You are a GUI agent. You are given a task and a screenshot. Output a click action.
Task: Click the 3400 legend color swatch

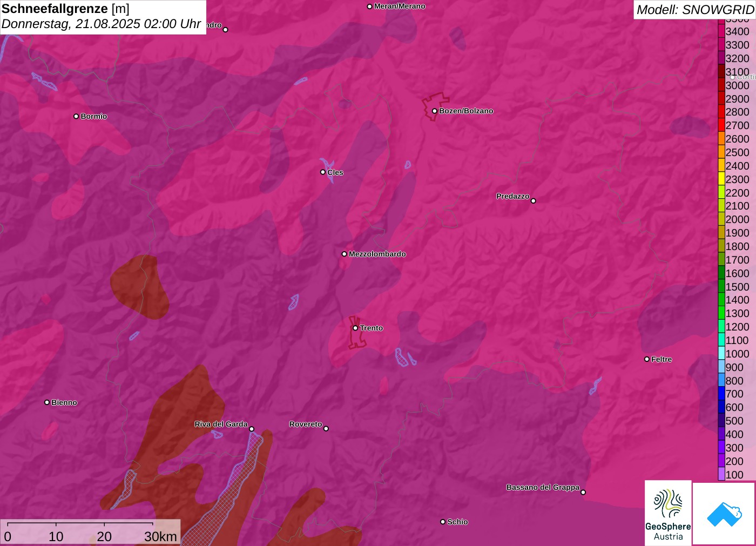click(721, 31)
